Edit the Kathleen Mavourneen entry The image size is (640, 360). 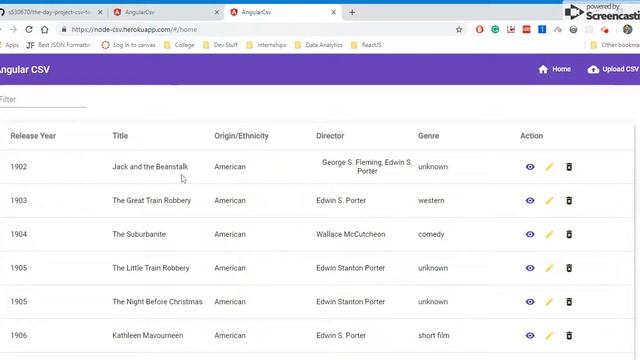(x=549, y=336)
